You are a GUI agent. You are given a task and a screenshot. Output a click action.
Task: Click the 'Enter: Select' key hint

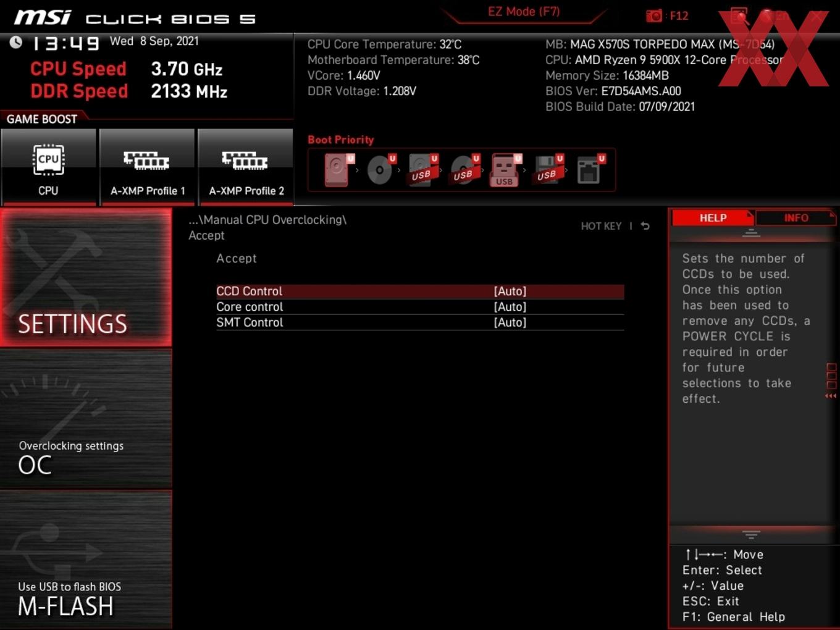point(722,570)
